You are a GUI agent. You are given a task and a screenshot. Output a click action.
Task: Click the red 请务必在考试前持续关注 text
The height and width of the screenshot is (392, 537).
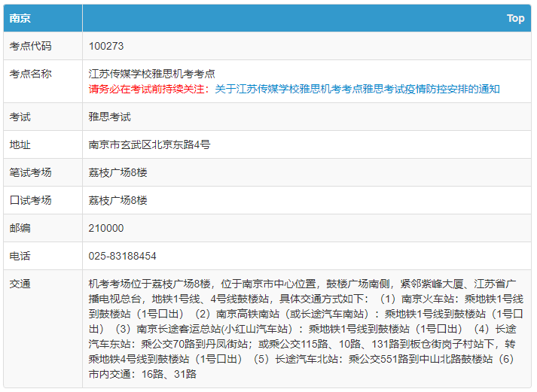pos(149,90)
